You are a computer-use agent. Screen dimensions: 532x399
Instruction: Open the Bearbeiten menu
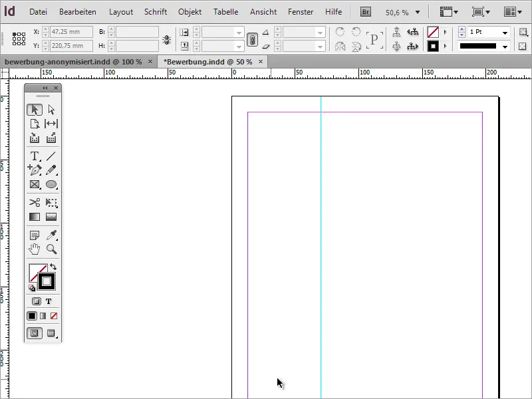[78, 12]
